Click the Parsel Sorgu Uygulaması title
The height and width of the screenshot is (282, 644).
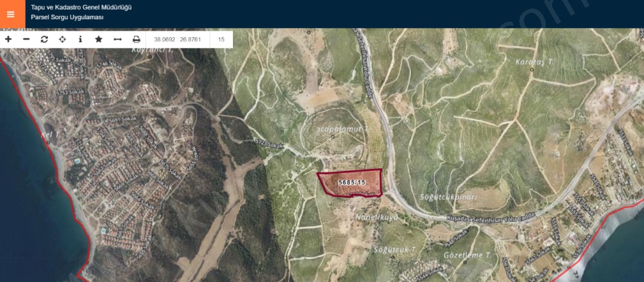click(67, 17)
